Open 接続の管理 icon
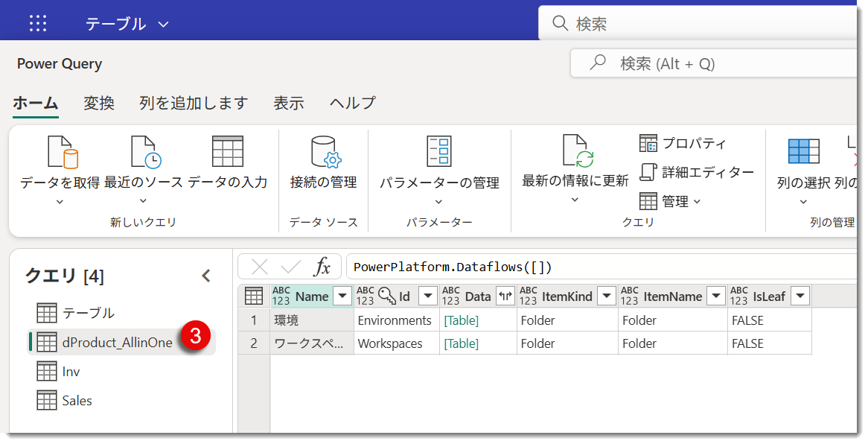The width and height of the screenshot is (868, 444). (x=326, y=152)
